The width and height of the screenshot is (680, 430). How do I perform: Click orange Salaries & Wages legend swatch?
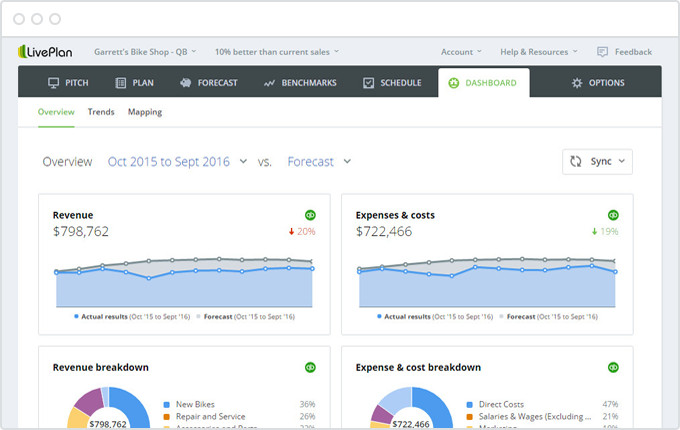(x=469, y=417)
